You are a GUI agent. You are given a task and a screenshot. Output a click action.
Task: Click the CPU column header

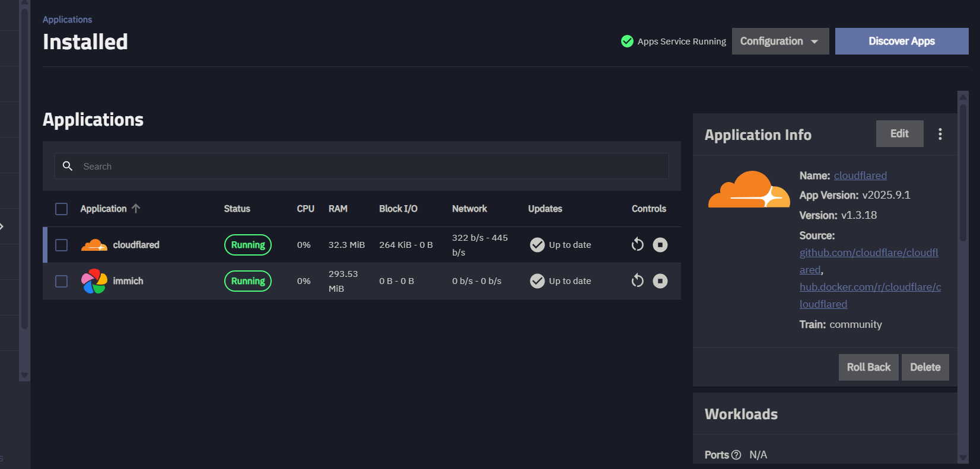(306, 209)
